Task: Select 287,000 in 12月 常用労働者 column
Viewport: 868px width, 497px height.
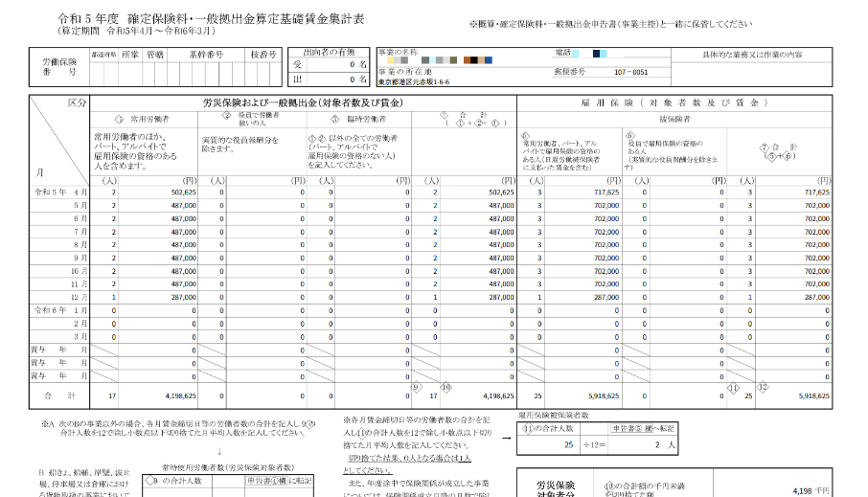Action: 183,297
